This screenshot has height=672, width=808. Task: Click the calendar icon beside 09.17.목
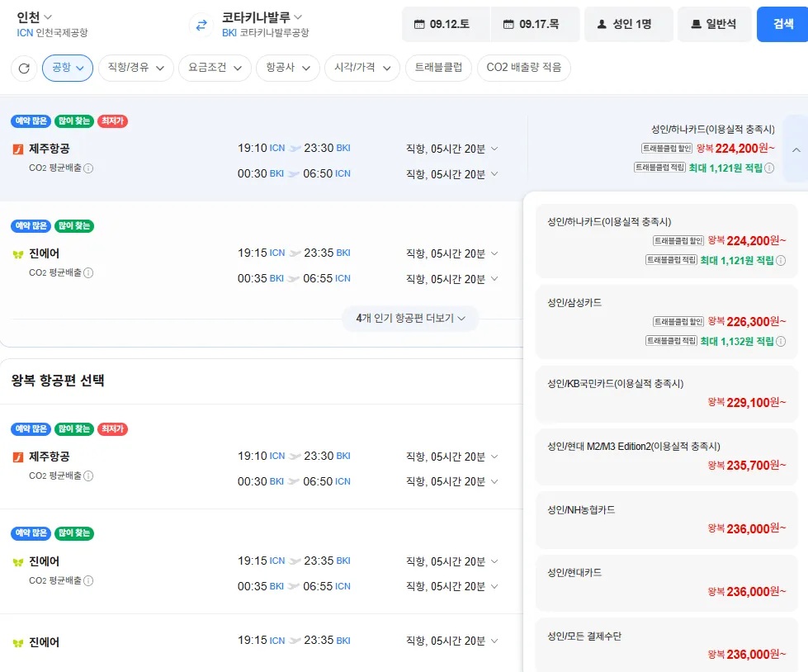pyautogui.click(x=508, y=24)
